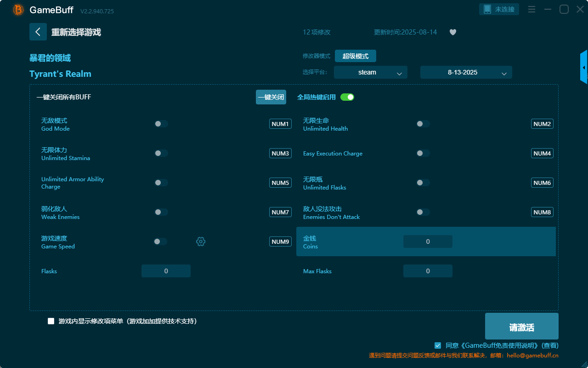This screenshot has width=588, height=368.
Task: Click the Coins value field
Action: coord(428,241)
